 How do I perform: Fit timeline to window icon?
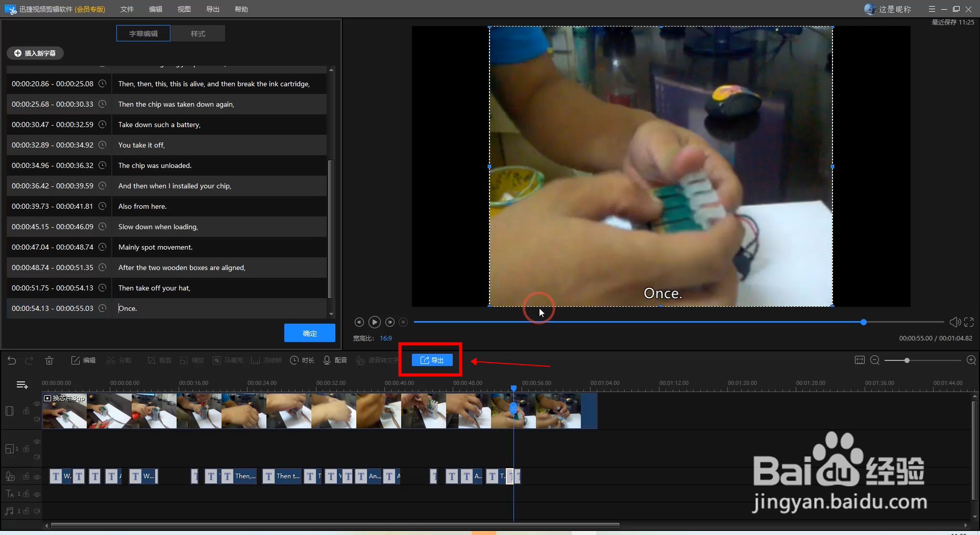point(860,360)
